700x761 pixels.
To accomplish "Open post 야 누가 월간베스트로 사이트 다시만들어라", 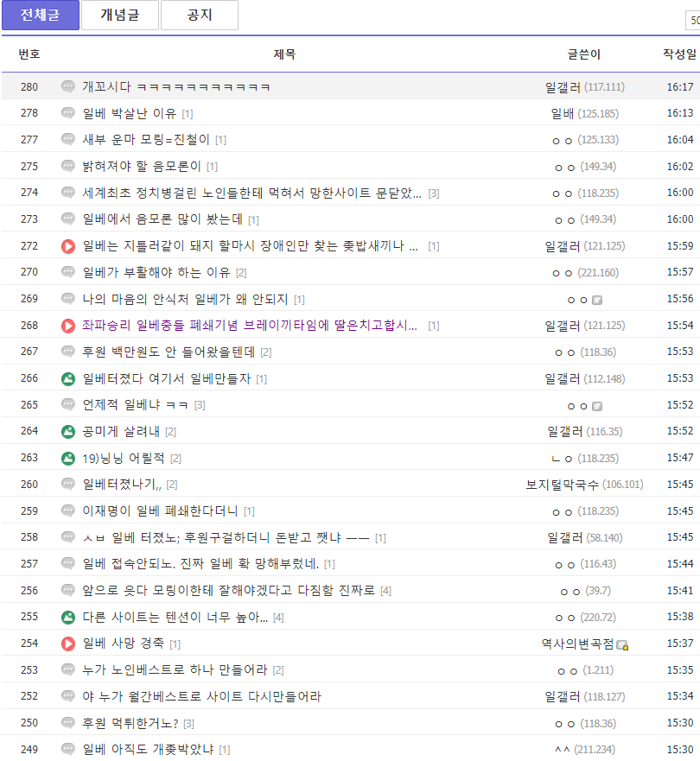I will (x=201, y=696).
